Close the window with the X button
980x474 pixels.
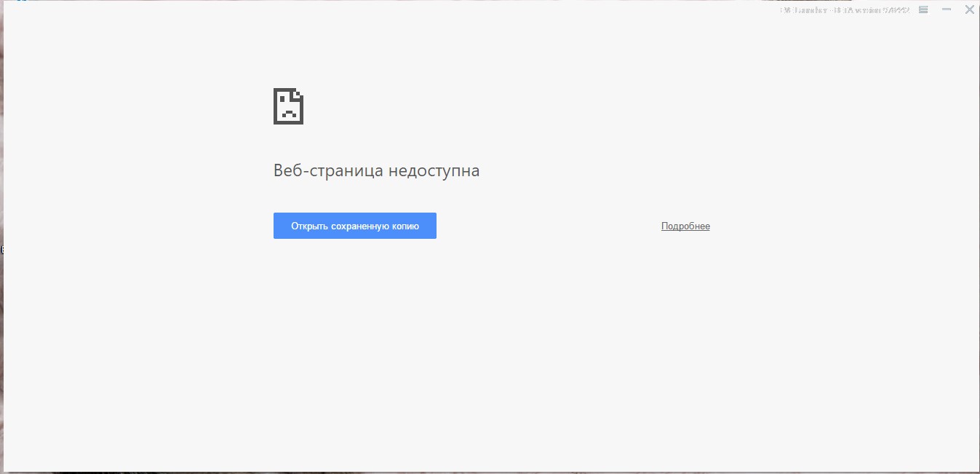(x=969, y=9)
